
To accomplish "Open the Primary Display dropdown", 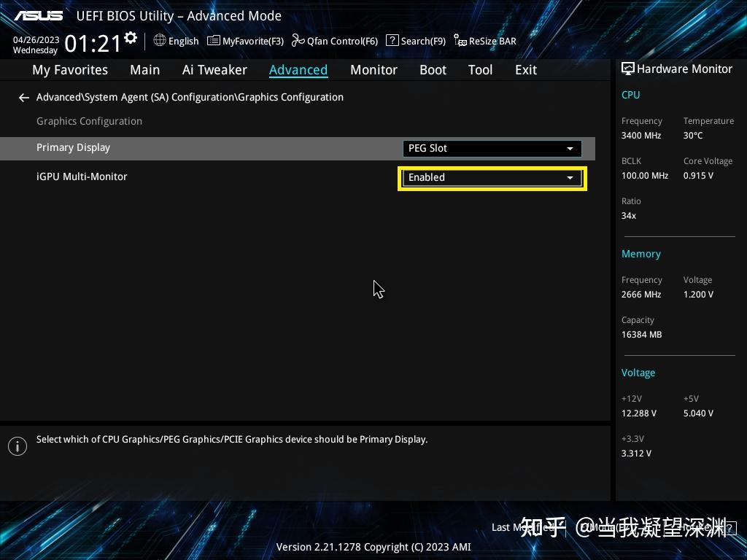I will pyautogui.click(x=492, y=148).
